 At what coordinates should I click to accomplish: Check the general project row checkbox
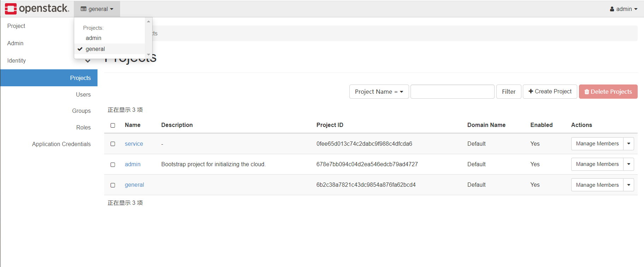click(113, 185)
